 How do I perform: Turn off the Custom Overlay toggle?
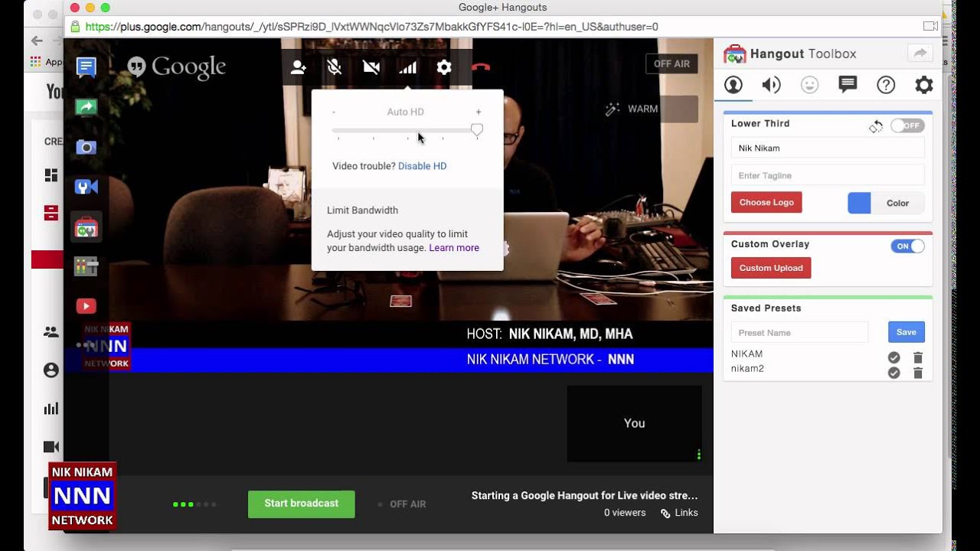click(907, 246)
